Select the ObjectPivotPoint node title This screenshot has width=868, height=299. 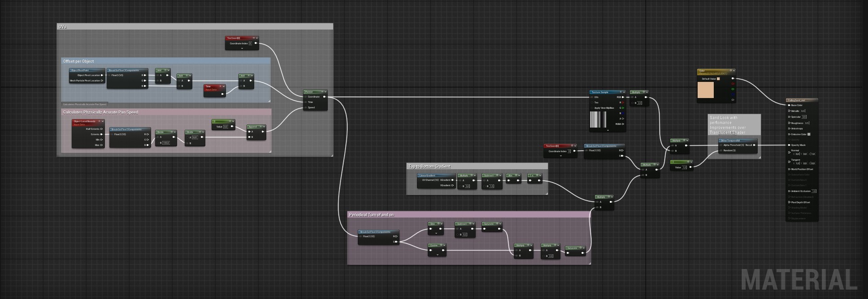pyautogui.click(x=80, y=70)
